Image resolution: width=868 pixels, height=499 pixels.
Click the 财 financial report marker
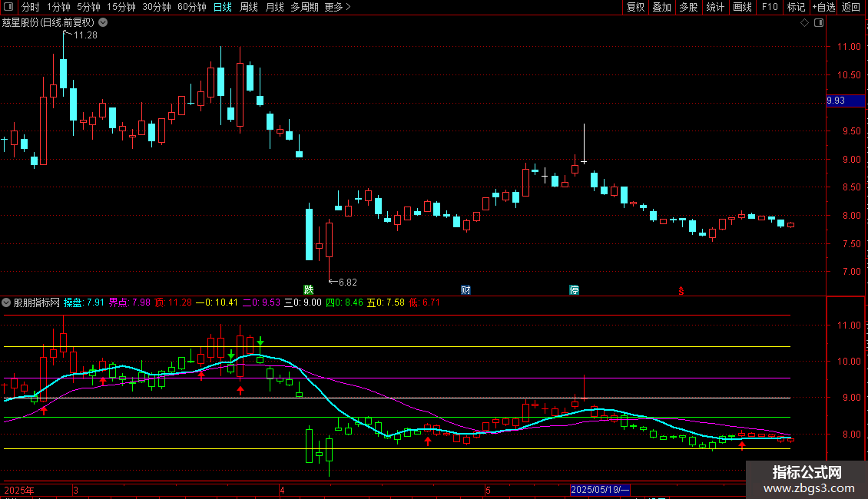[465, 290]
